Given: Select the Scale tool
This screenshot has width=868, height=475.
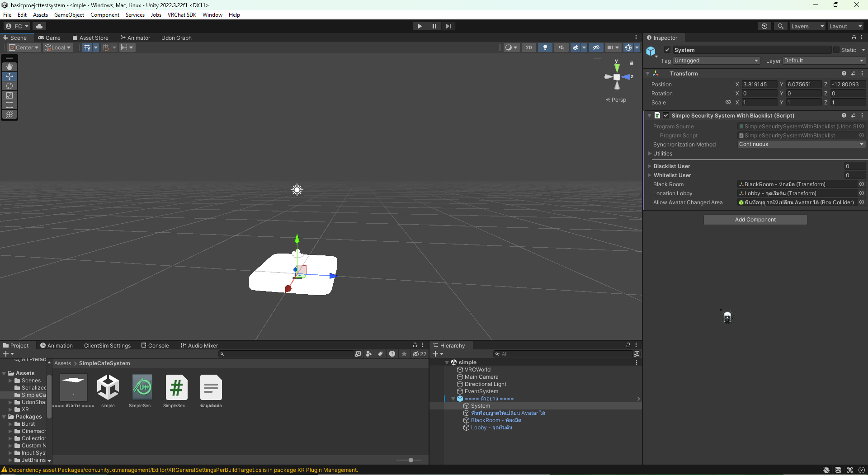Looking at the screenshot, I should (x=9, y=95).
